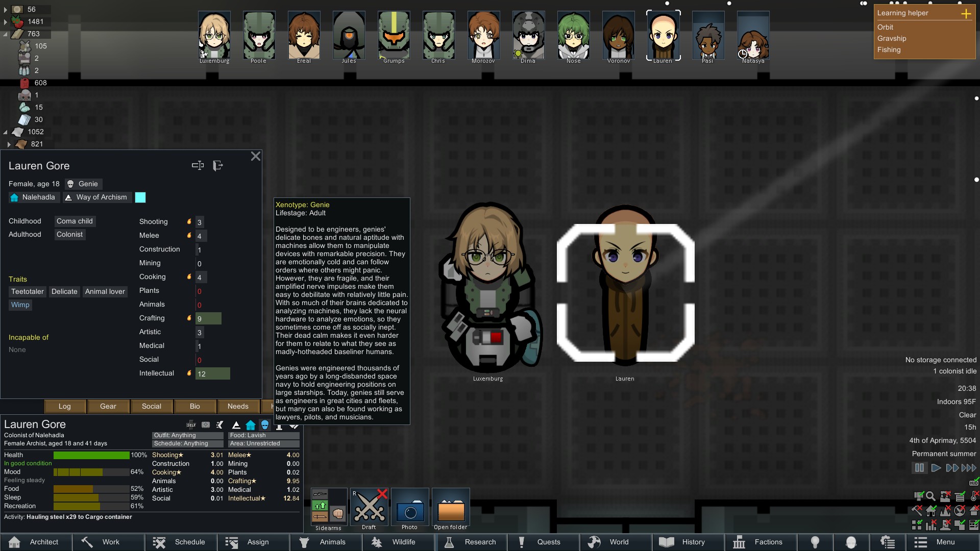The image size is (980, 551).
Task: Open the Area: Unrestricted dropdown
Action: coord(263,443)
